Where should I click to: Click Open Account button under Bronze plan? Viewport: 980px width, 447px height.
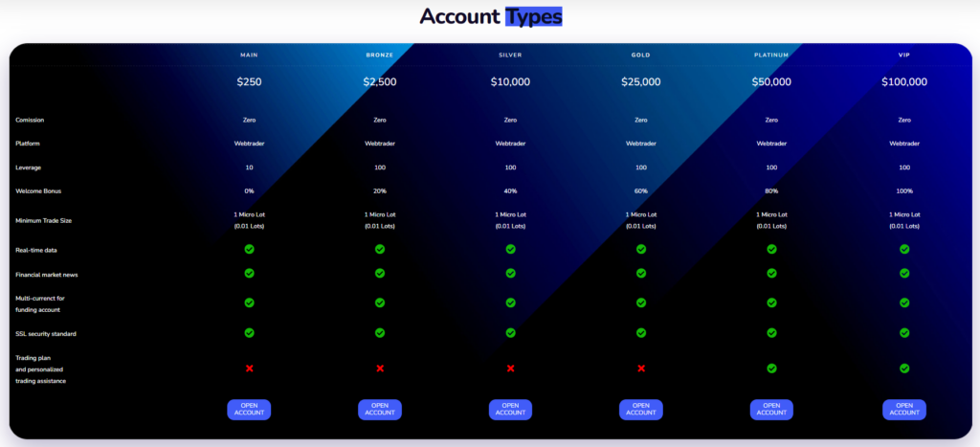pyautogui.click(x=380, y=409)
